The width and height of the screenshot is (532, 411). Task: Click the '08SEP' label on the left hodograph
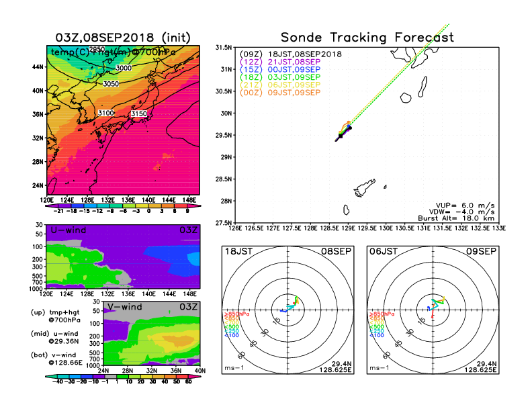tap(336, 252)
